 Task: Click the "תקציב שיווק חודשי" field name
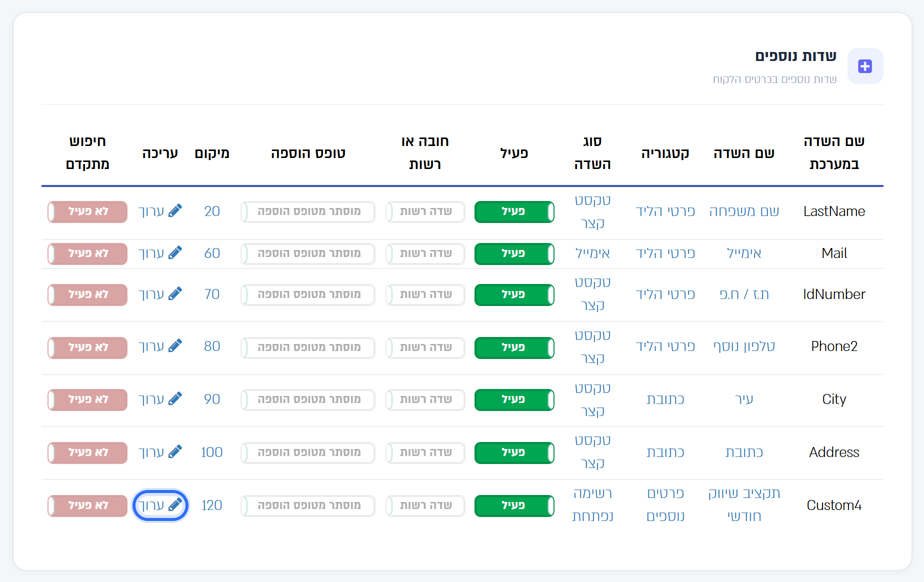point(744,505)
